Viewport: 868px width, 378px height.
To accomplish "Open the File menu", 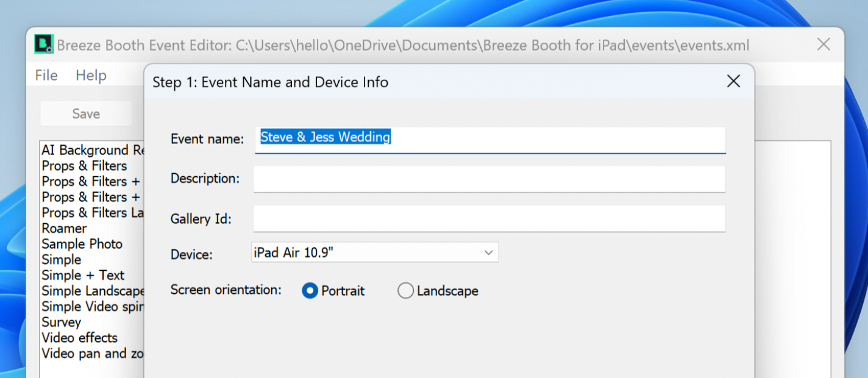I will click(46, 76).
